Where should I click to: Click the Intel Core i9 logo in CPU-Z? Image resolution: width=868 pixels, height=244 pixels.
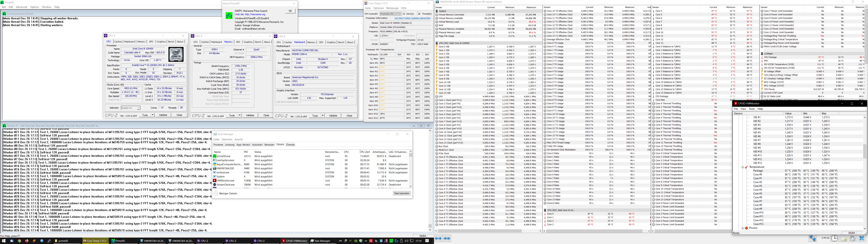[176, 54]
